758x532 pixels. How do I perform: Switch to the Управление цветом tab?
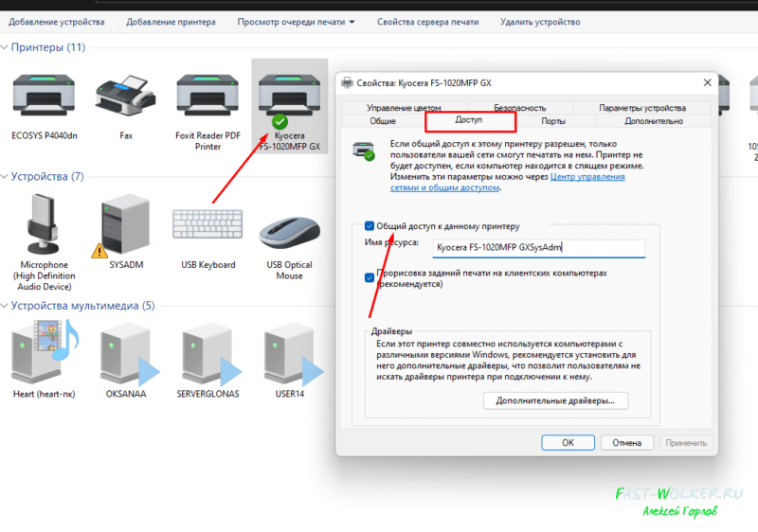click(404, 108)
